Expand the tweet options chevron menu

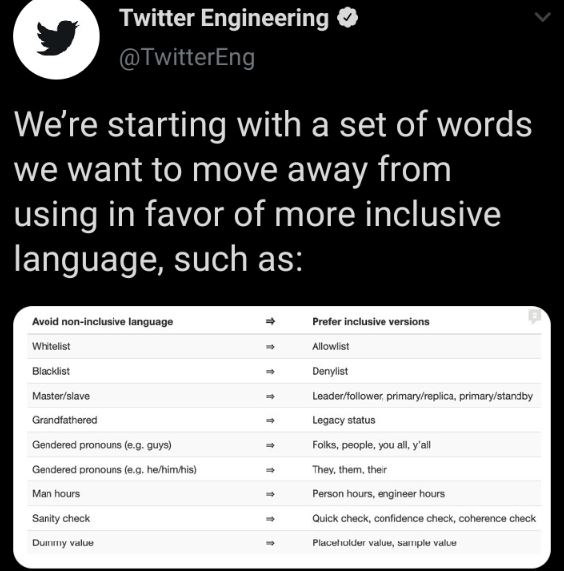tap(543, 17)
